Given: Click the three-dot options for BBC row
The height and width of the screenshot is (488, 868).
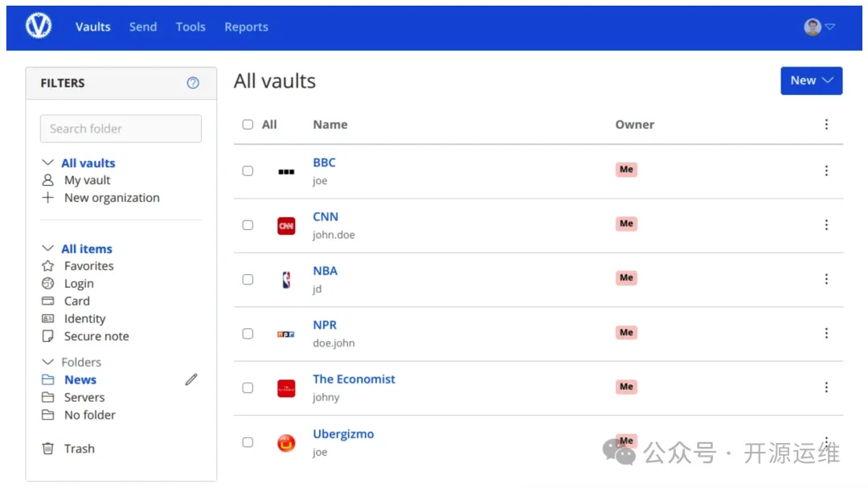Looking at the screenshot, I should (x=826, y=170).
